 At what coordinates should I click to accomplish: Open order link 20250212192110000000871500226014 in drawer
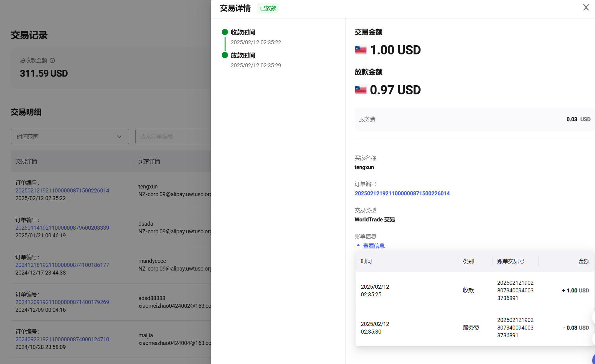pos(402,193)
